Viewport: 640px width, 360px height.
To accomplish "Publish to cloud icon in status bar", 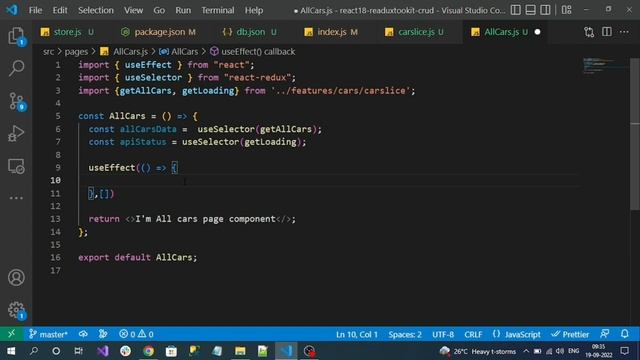I will (83, 334).
